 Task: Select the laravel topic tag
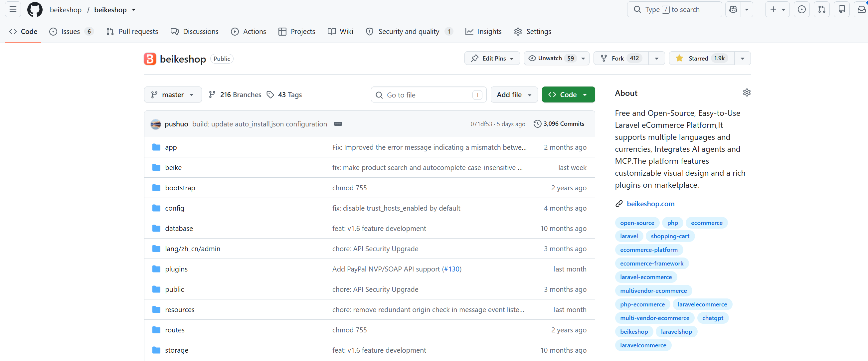point(629,236)
